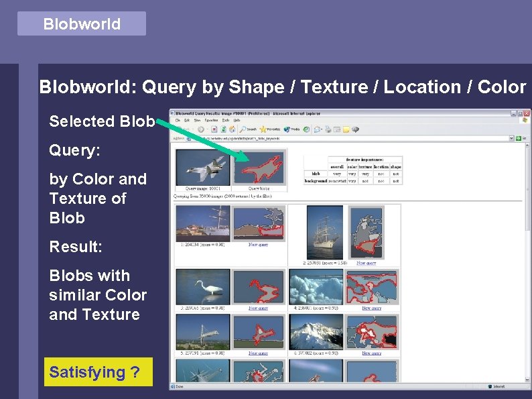Select blob image of result 2 ship
Viewport: 532px width, 399px height.
[367, 232]
